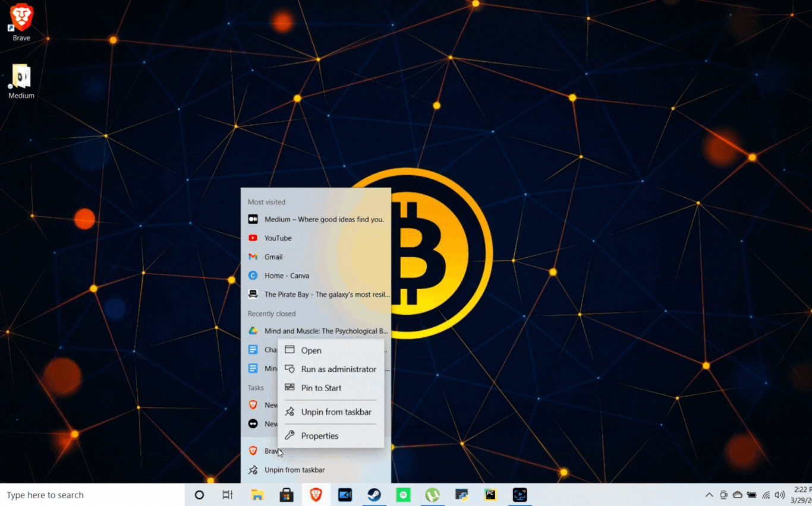Screen dimensions: 812x506
Task: Open YouTube from Most visited
Action: click(316, 238)
